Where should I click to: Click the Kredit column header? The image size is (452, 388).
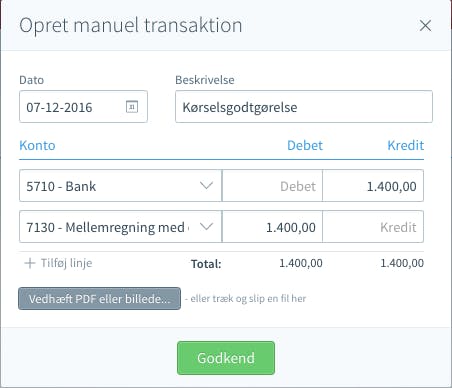(x=406, y=146)
